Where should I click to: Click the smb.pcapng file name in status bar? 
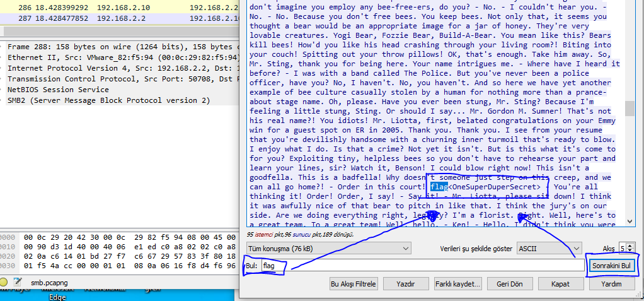[49, 283]
